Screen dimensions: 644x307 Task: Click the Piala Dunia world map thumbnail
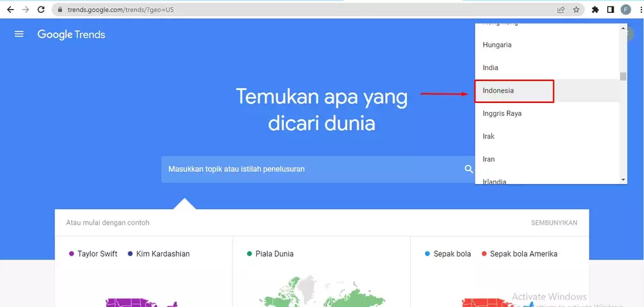coord(323,292)
